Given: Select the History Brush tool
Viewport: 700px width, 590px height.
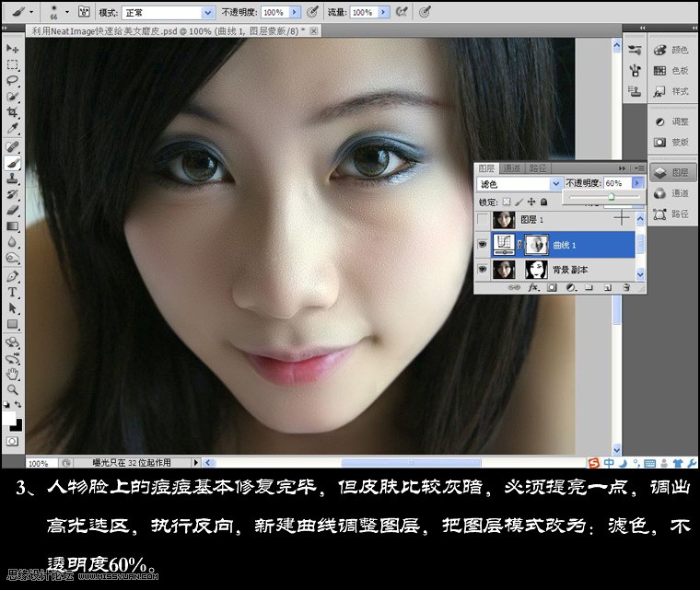Looking at the screenshot, I should pyautogui.click(x=12, y=194).
